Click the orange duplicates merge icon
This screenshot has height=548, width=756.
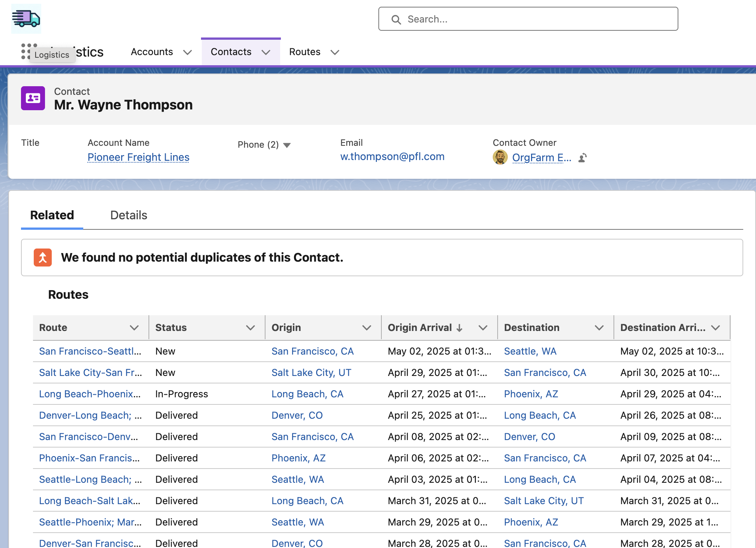[x=43, y=258]
